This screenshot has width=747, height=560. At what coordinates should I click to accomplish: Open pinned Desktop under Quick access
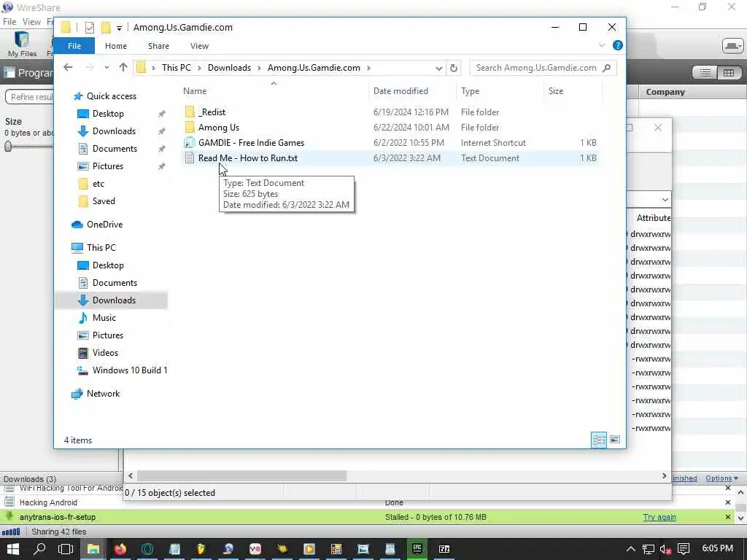point(108,113)
